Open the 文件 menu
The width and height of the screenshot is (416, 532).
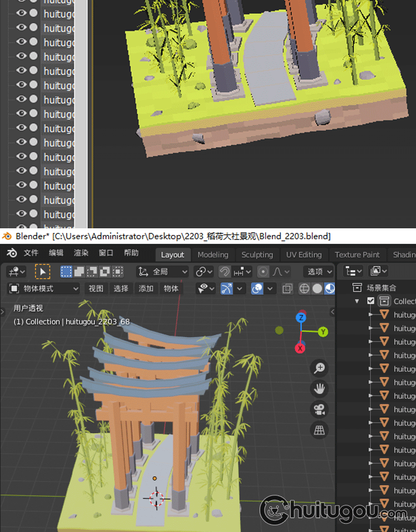(x=31, y=253)
